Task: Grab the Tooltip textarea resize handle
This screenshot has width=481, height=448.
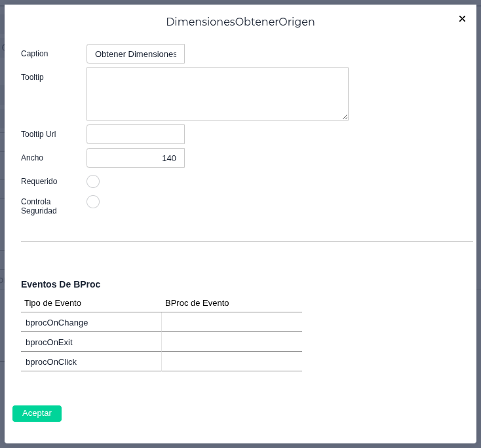Action: (345, 117)
